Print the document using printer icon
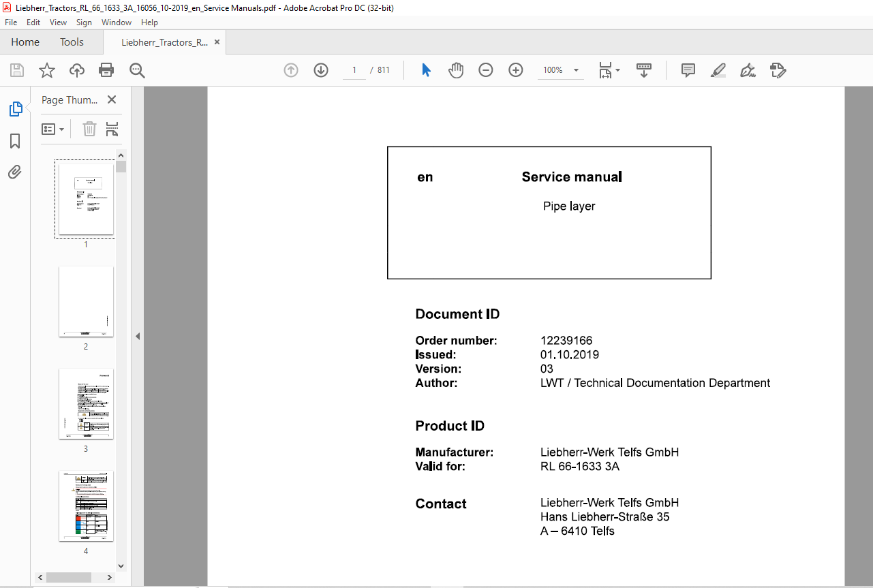 tap(106, 70)
